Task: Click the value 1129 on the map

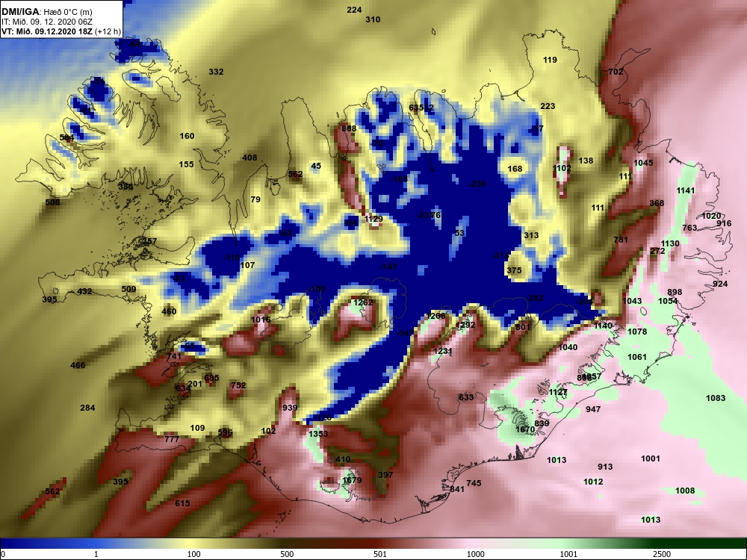Action: tap(373, 219)
